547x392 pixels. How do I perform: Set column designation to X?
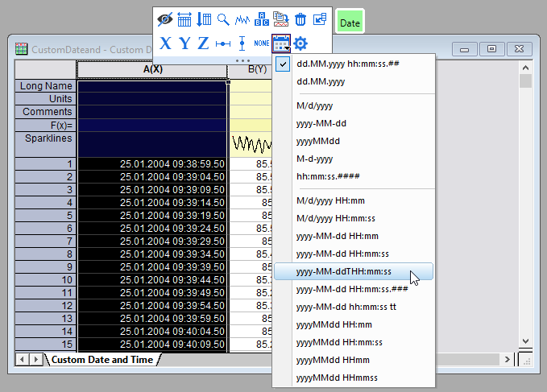pos(165,43)
